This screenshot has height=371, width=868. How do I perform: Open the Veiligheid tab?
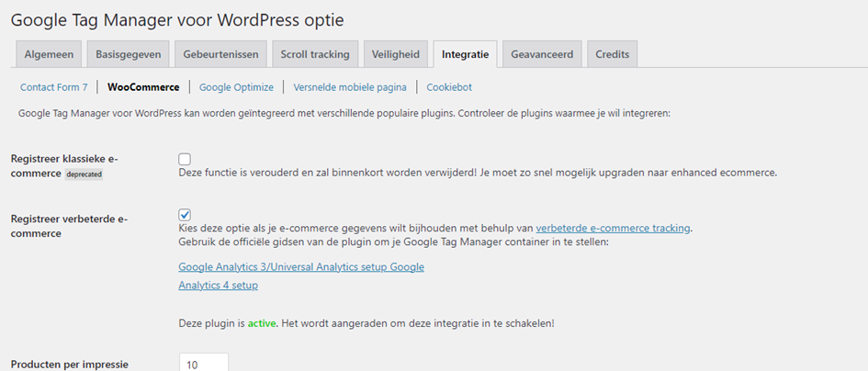click(x=395, y=54)
